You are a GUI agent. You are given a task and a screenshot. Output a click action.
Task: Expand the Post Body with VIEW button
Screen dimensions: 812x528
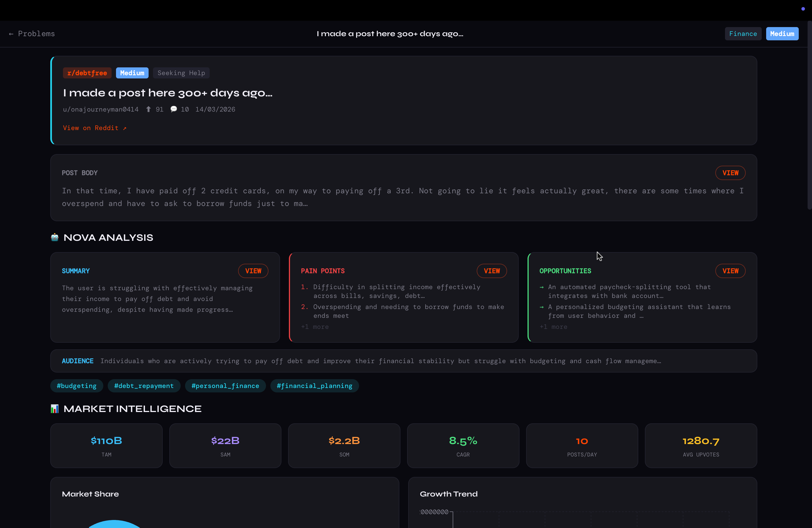[x=730, y=173]
